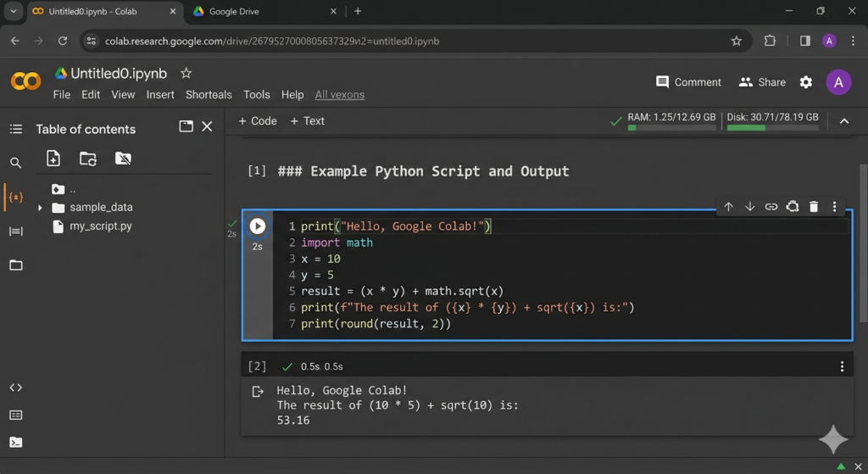868x474 pixels.
Task: Click the RAM usage bar indicator
Action: point(671,127)
